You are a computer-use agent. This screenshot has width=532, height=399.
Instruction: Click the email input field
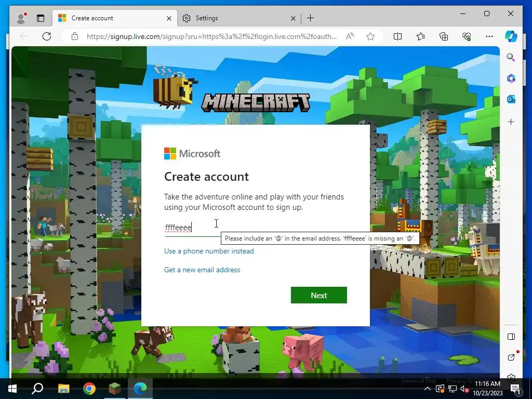point(256,228)
